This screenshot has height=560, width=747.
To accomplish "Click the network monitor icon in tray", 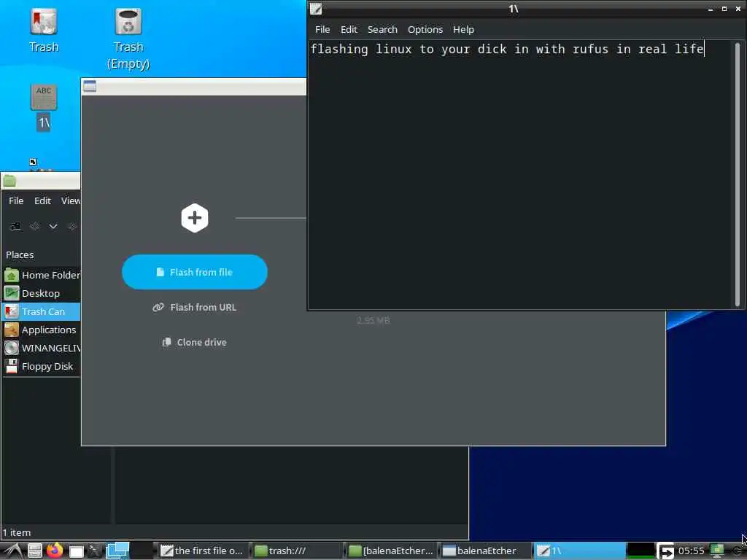I will (716, 551).
